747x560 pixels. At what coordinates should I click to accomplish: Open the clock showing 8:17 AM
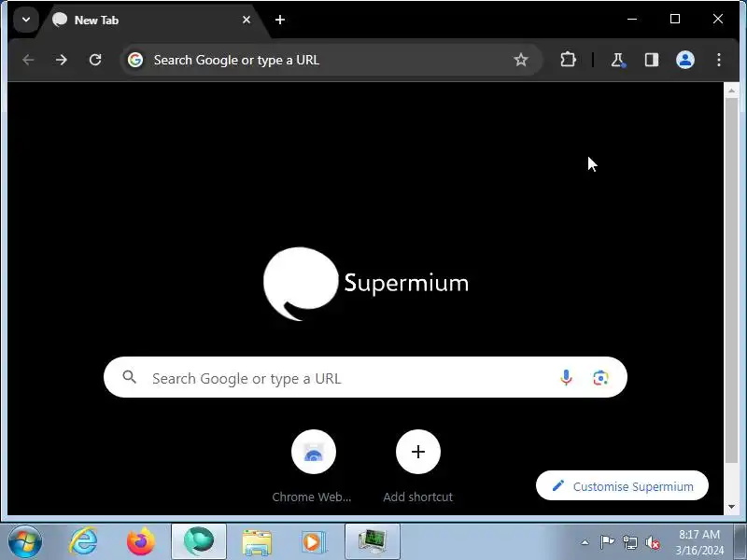698,542
